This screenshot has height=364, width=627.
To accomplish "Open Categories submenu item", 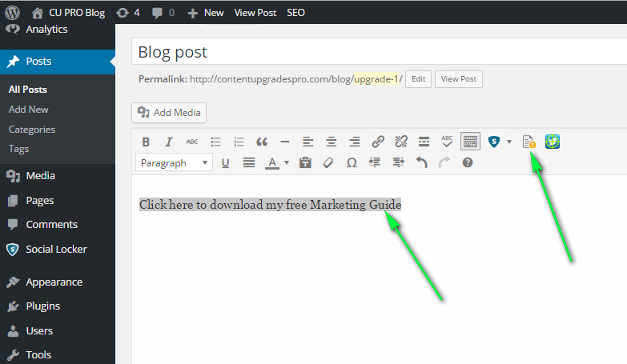I will pos(32,130).
